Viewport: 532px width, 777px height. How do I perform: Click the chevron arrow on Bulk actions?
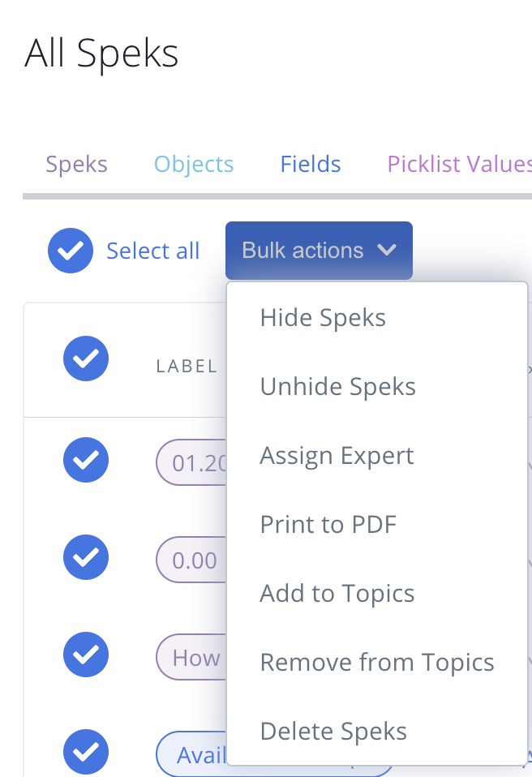tap(386, 250)
